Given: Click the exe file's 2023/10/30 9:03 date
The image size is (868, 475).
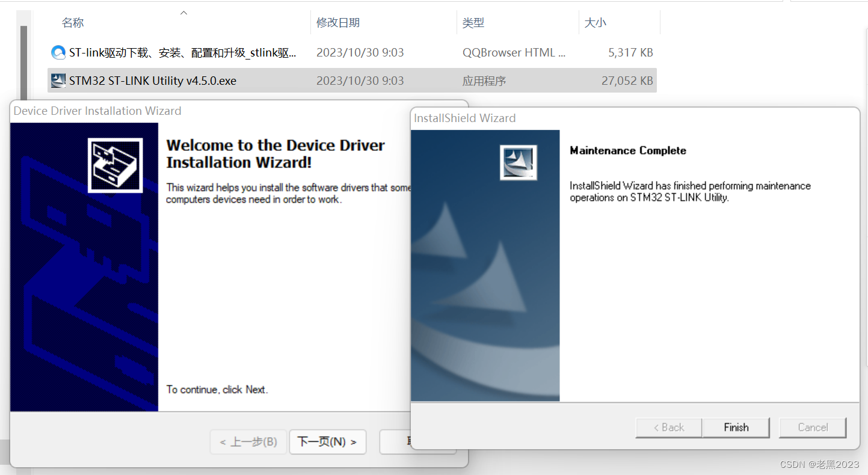Looking at the screenshot, I should pos(360,81).
